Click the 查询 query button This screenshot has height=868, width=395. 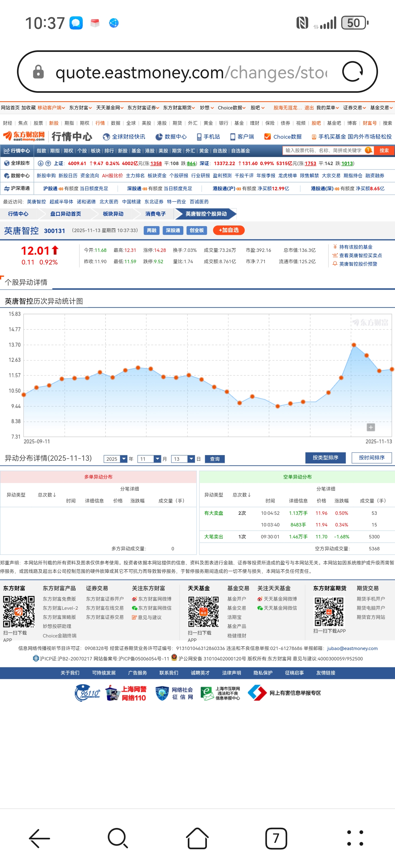click(215, 459)
